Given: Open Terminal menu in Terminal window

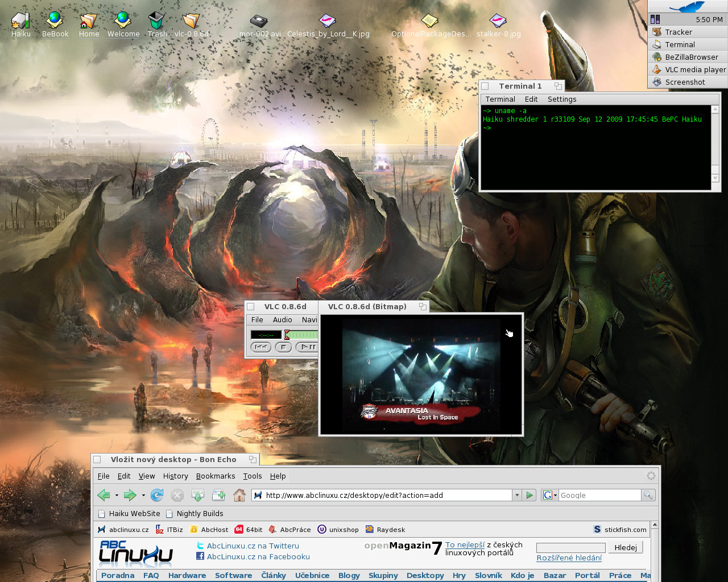Looking at the screenshot, I should pyautogui.click(x=500, y=99).
